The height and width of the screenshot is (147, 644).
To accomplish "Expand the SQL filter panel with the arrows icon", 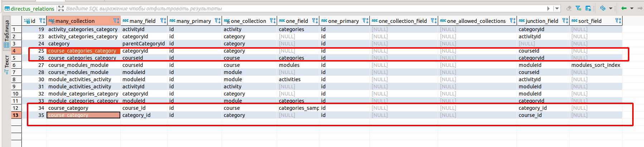I will coord(61,9).
